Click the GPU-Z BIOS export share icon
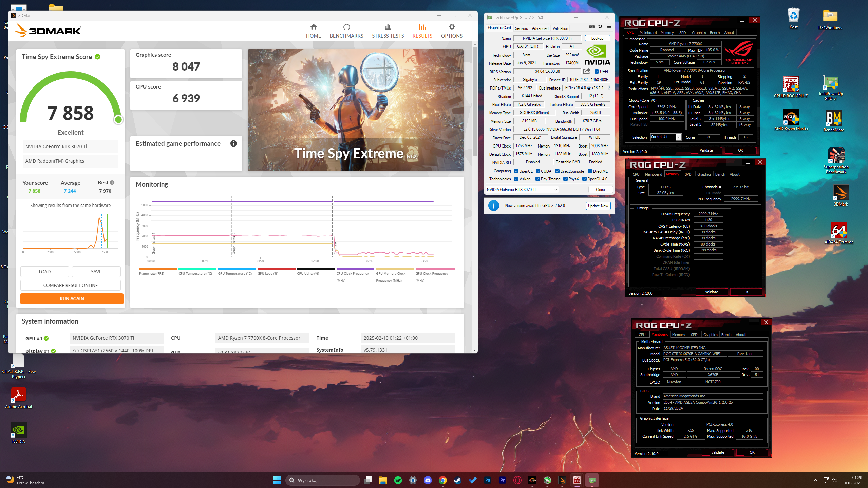Viewport: 868px width, 488px height. click(x=587, y=71)
